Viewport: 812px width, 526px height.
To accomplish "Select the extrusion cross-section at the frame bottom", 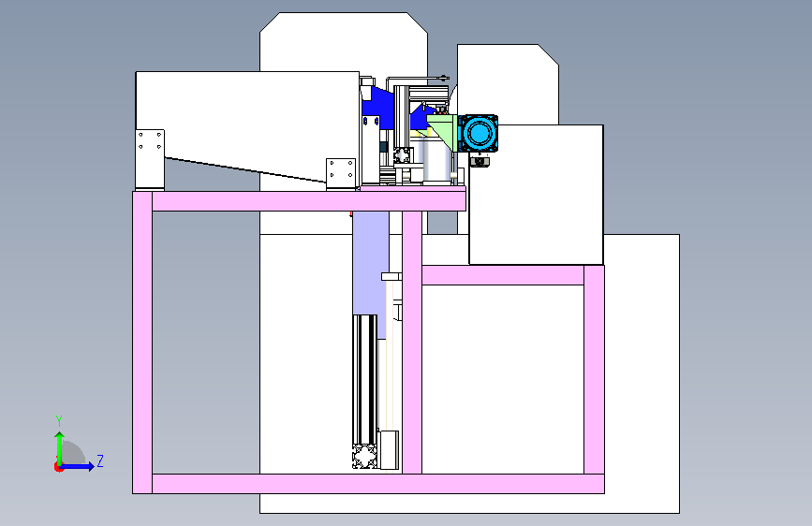I will [365, 456].
